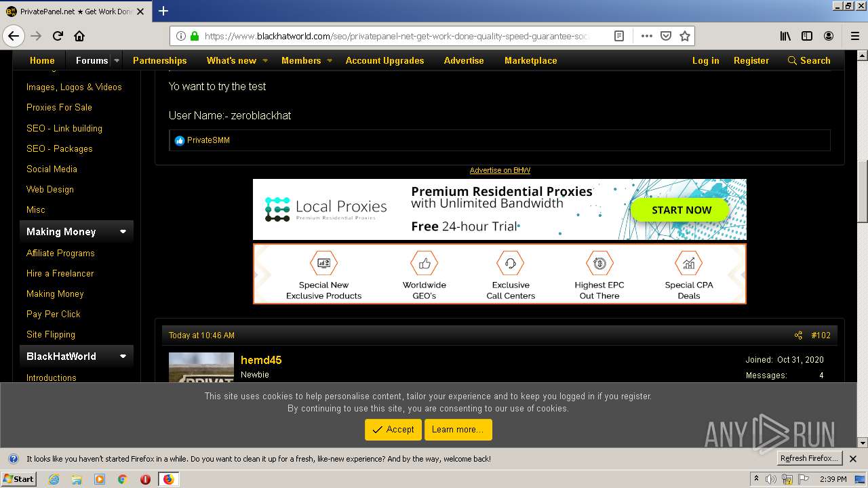
Task: Open the Forums menu item
Action: tap(92, 60)
